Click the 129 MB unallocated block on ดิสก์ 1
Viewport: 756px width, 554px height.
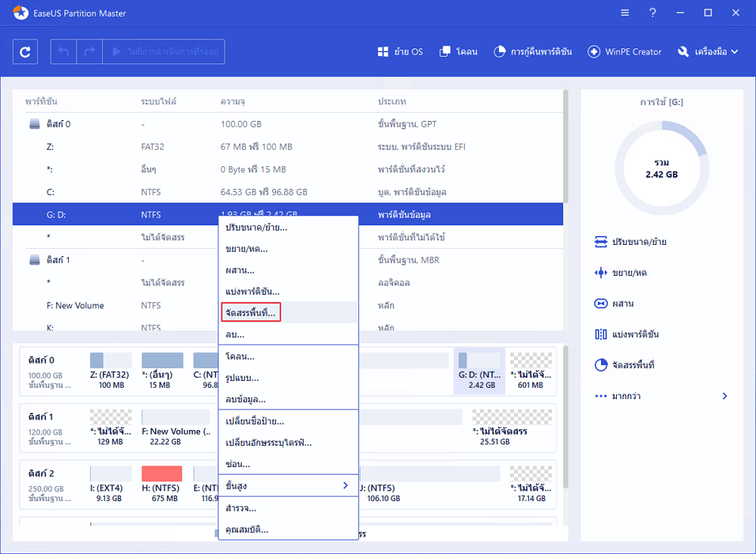click(110, 427)
